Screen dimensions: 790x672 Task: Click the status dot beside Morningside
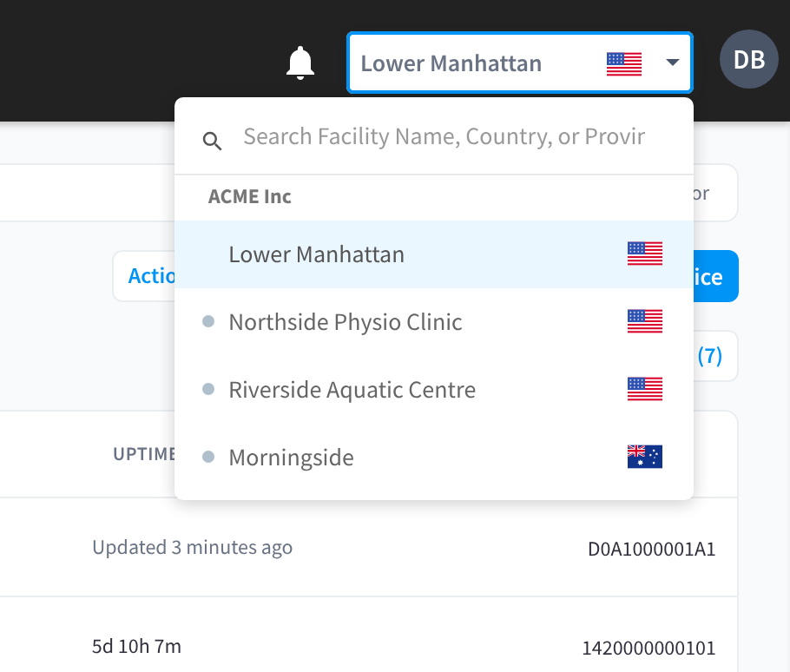click(x=208, y=457)
